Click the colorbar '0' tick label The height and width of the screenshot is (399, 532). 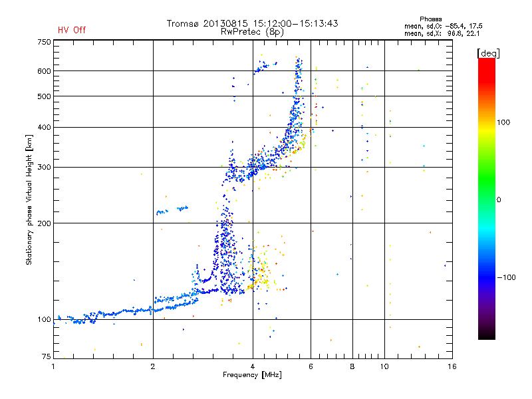click(499, 200)
